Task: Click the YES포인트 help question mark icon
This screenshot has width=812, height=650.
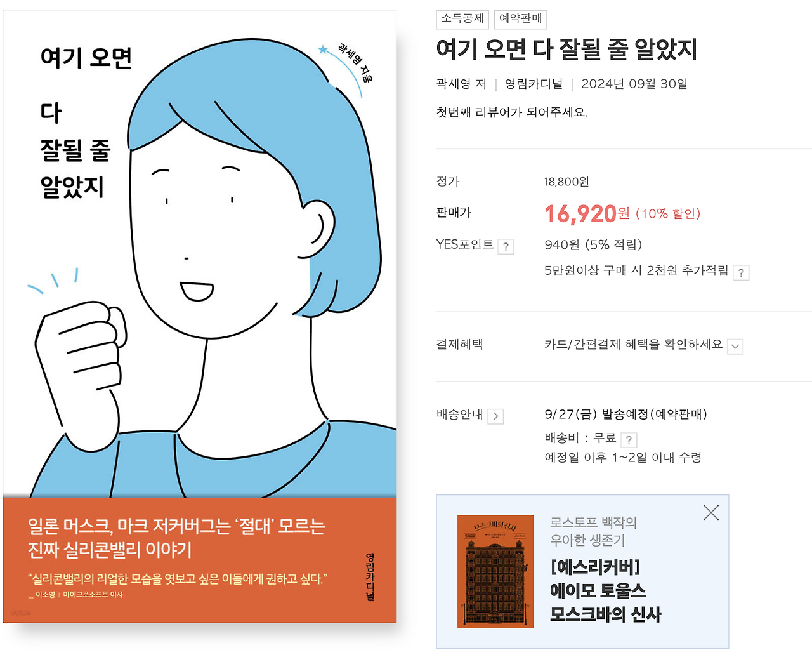Action: pos(506,247)
